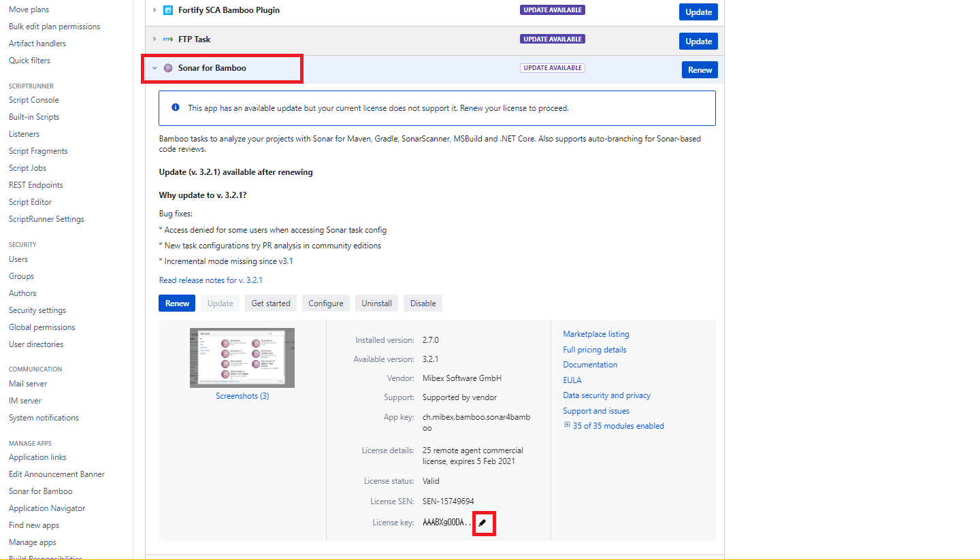
Task: Open the EULA link
Action: tap(572, 380)
